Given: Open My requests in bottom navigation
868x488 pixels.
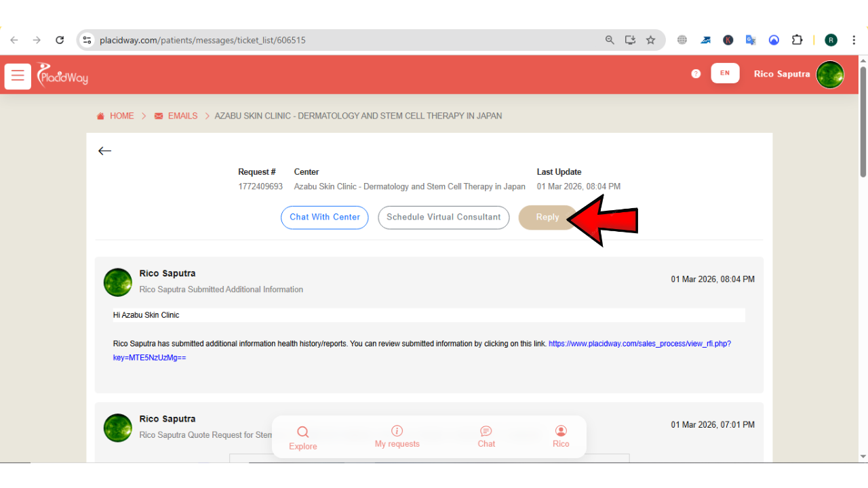Looking at the screenshot, I should coord(397,436).
